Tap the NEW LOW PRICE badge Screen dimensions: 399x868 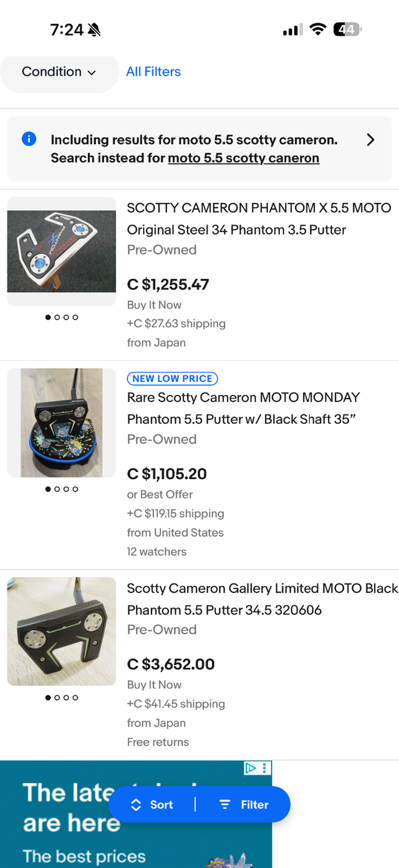click(x=172, y=378)
